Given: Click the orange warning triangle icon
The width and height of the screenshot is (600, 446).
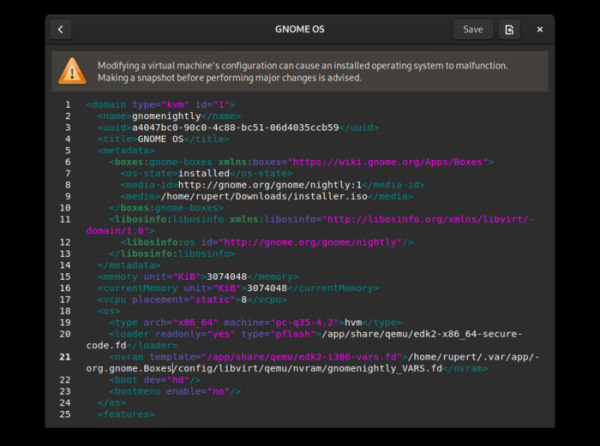Looking at the screenshot, I should tap(72, 70).
